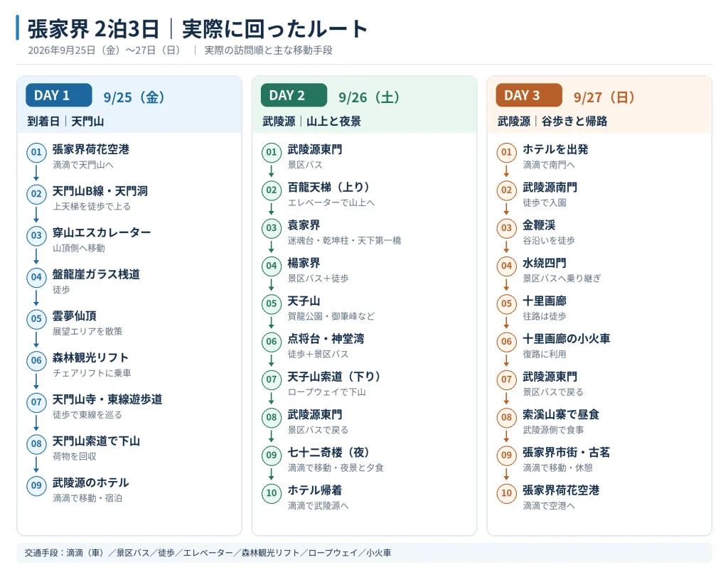728x572 pixels.
Task: Click step circle beside 七十二奇楼（夜）
Action: click(x=272, y=455)
